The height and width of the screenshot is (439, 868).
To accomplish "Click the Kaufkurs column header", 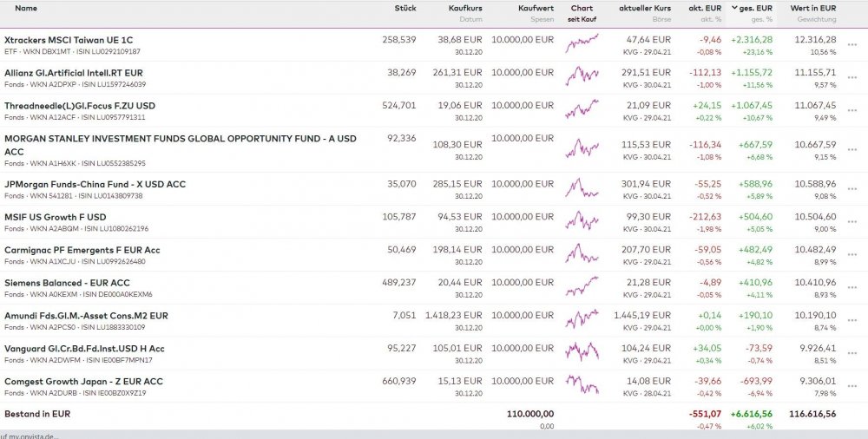I will [x=465, y=9].
